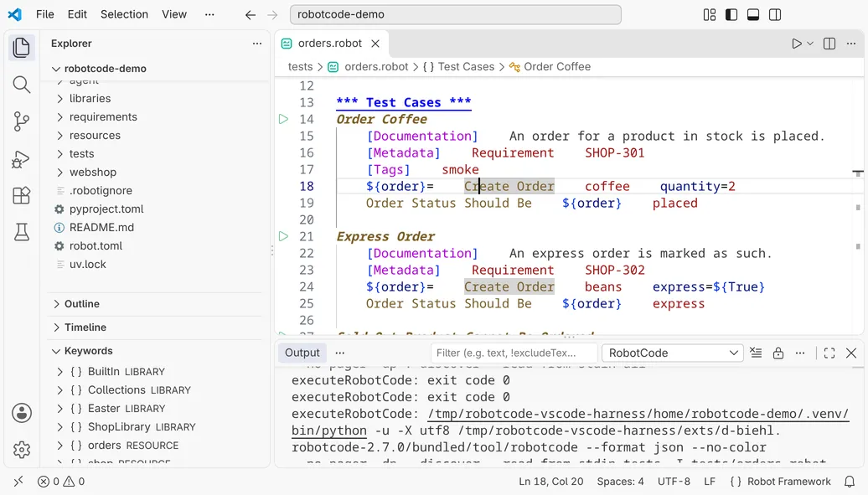Screen dimensions: 868x495
Task: Open Explorer views and more actions
Action: click(257, 44)
